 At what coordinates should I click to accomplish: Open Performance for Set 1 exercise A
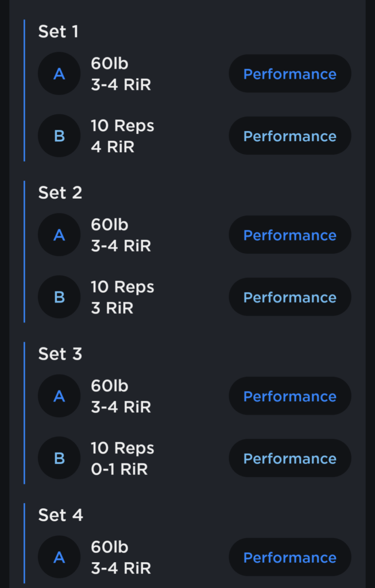click(289, 74)
